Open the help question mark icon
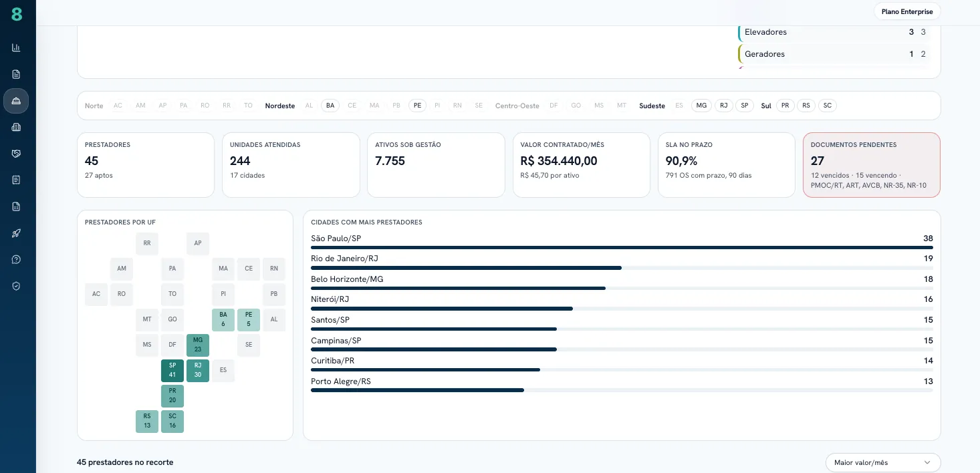Viewport: 980px width, 473px height. pos(16,259)
